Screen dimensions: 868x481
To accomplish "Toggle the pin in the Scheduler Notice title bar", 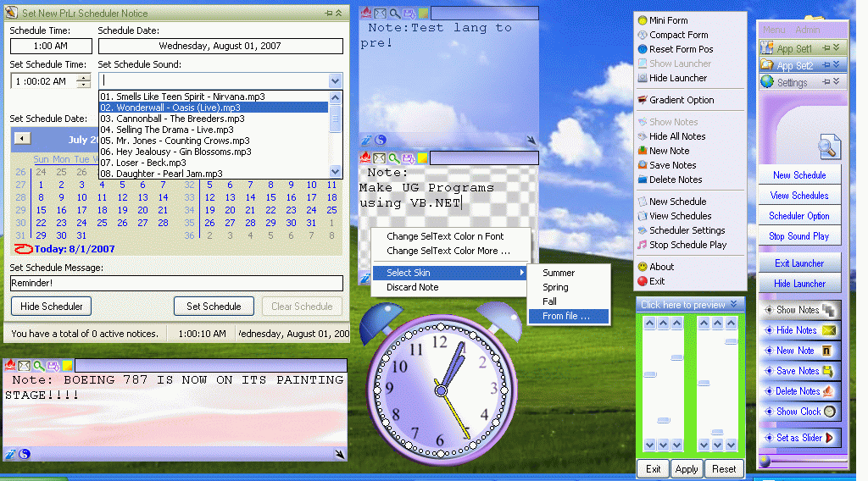I will pos(328,14).
